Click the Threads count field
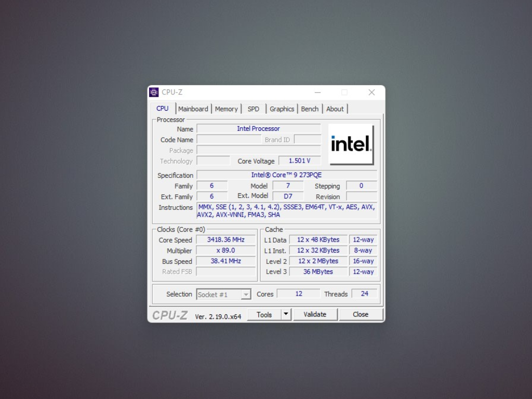532x399 pixels. pyautogui.click(x=364, y=294)
